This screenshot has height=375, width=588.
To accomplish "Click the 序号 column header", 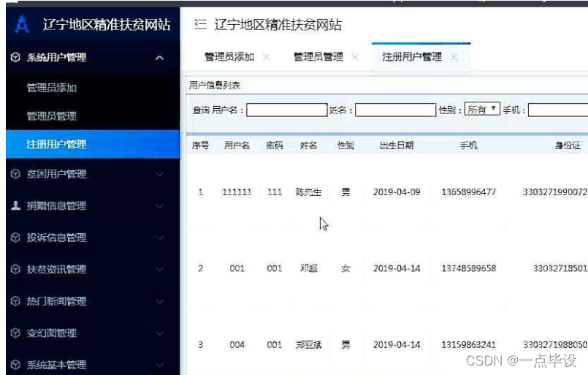I will click(x=200, y=145).
